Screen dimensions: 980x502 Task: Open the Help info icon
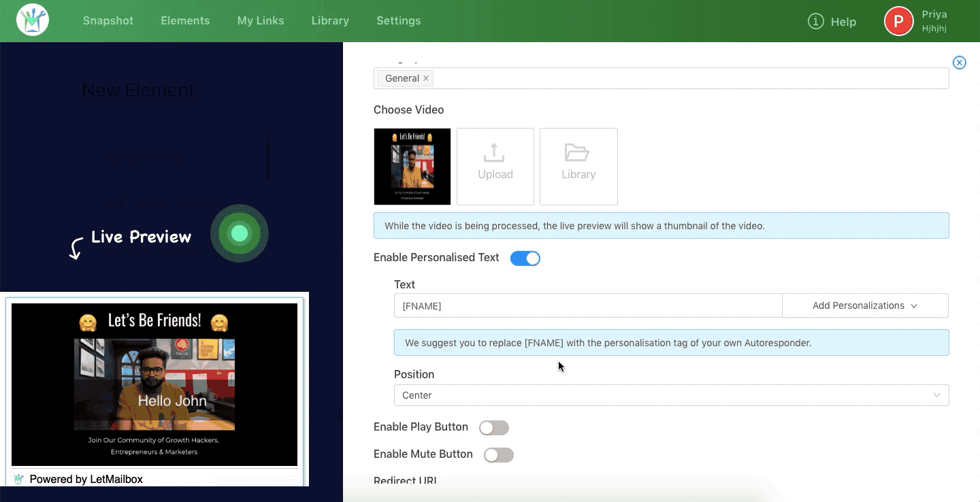(x=815, y=21)
